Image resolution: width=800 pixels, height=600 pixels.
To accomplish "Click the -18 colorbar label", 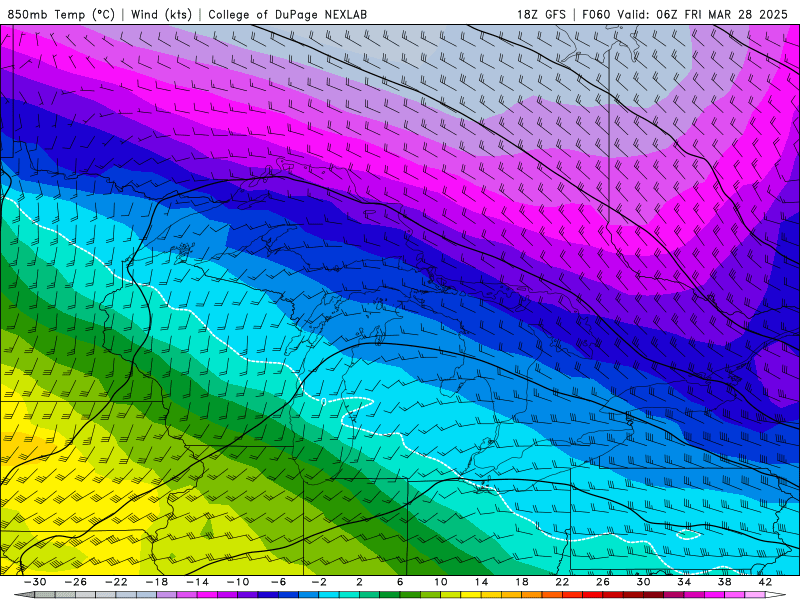I will tap(157, 582).
